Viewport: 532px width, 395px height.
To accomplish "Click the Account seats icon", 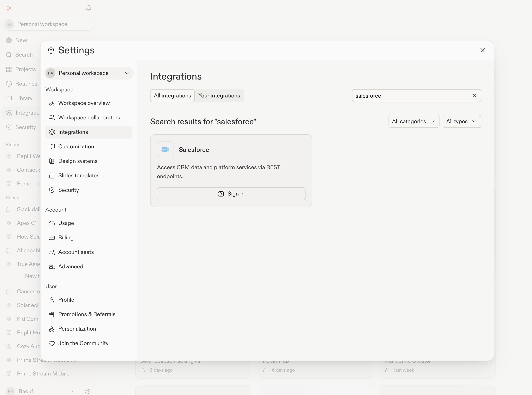I will coord(52,252).
